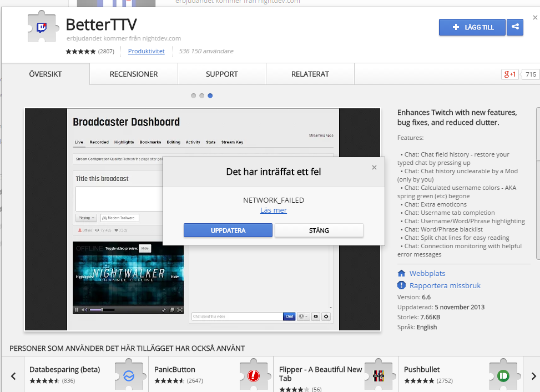540x392 pixels.
Task: Click the fullscreen icon on video player
Action: (x=180, y=310)
